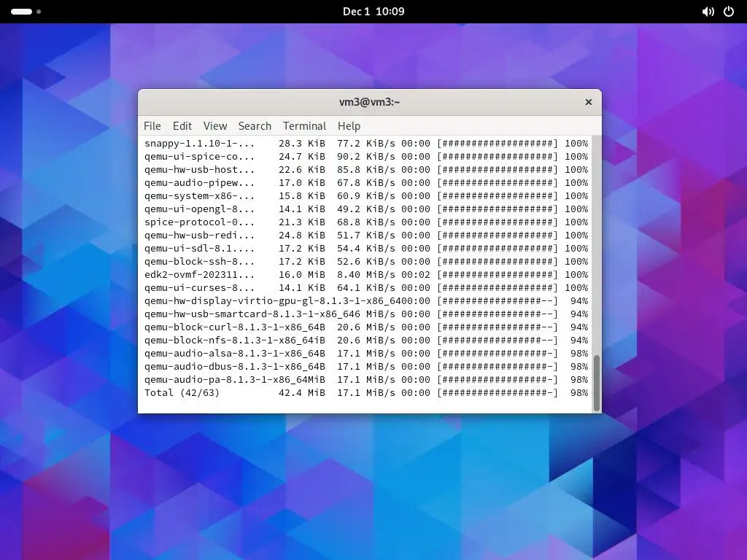This screenshot has height=560, width=747.
Task: Open the File menu
Action: point(152,125)
